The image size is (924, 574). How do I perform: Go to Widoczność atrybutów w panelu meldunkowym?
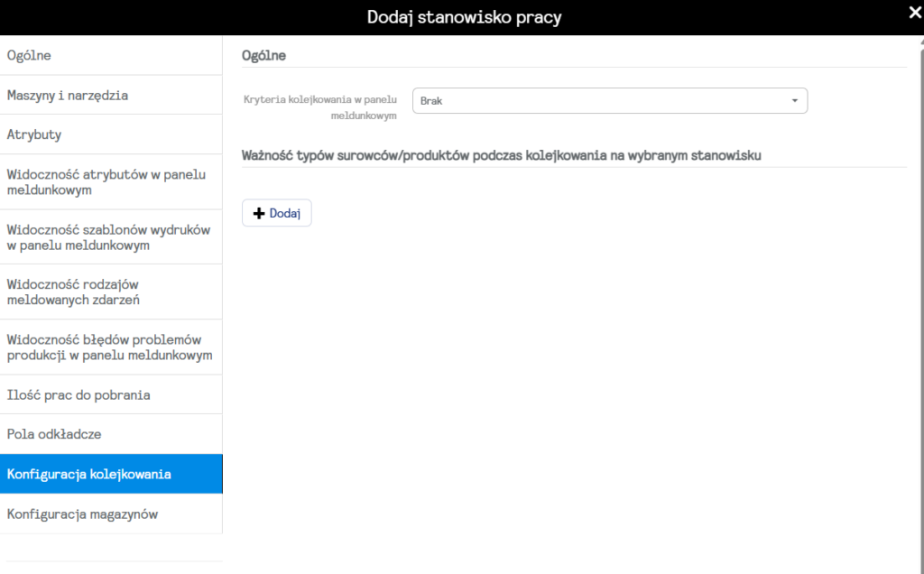(111, 181)
